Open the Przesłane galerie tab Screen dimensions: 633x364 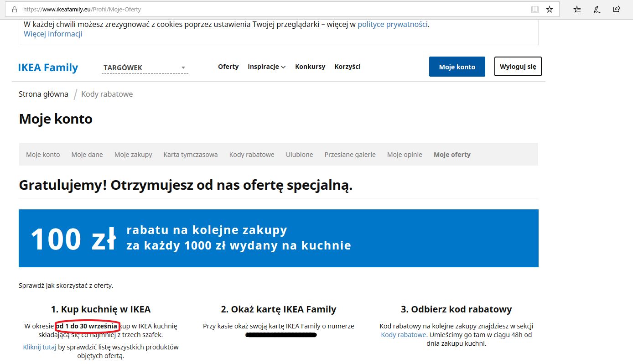point(350,155)
